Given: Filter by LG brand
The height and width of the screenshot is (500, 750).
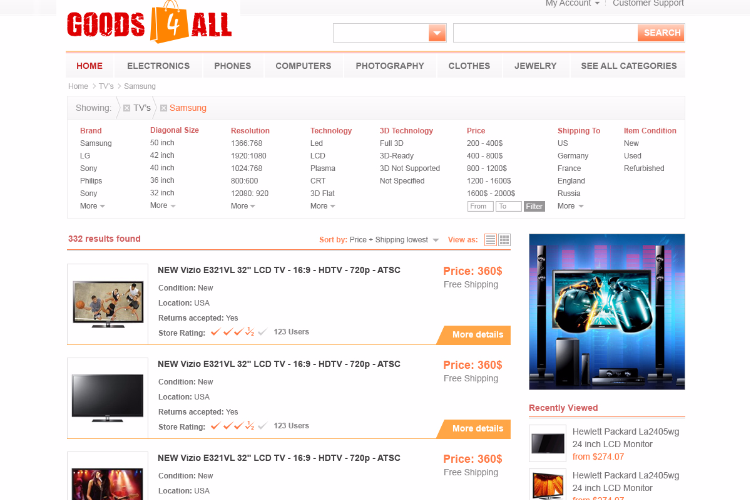Looking at the screenshot, I should [x=85, y=156].
